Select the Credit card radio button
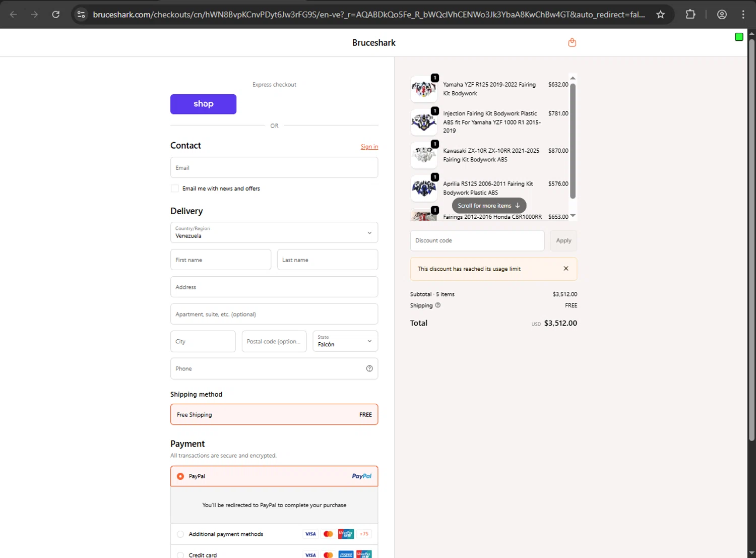 click(x=180, y=555)
